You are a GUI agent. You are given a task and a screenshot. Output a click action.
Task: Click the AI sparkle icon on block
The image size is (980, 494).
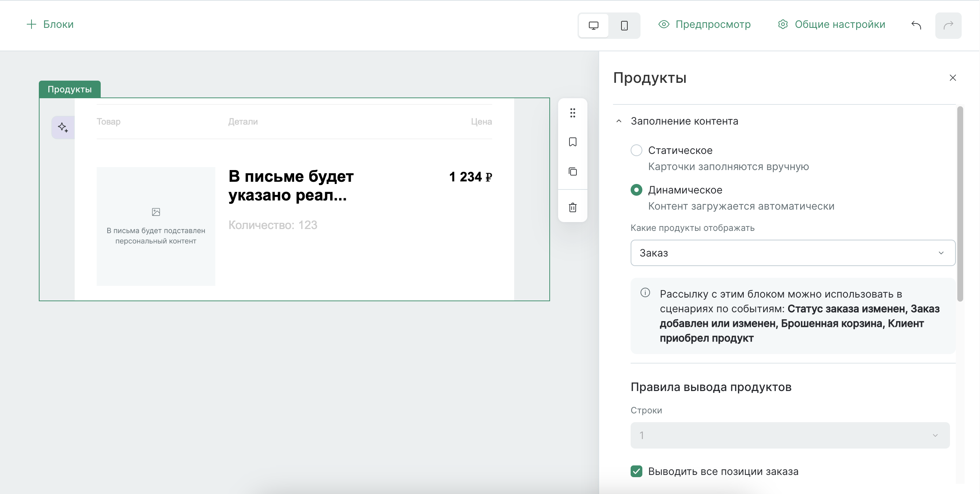[63, 127]
